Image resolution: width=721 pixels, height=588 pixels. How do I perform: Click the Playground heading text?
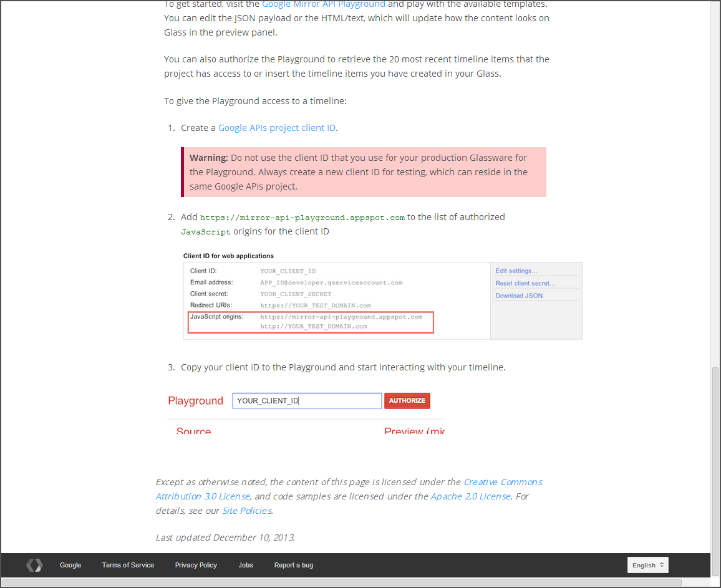195,401
